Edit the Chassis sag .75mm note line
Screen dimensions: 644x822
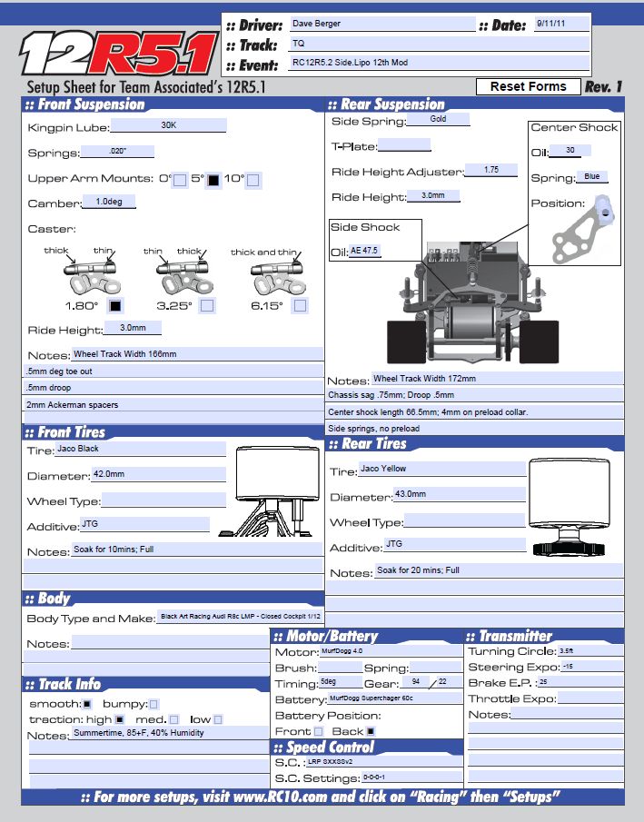coord(475,395)
